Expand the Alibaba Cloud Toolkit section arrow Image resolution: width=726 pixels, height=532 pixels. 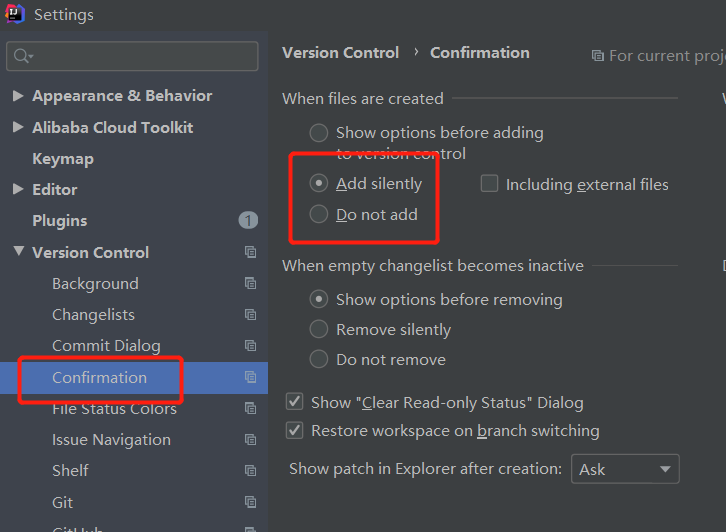click(18, 127)
